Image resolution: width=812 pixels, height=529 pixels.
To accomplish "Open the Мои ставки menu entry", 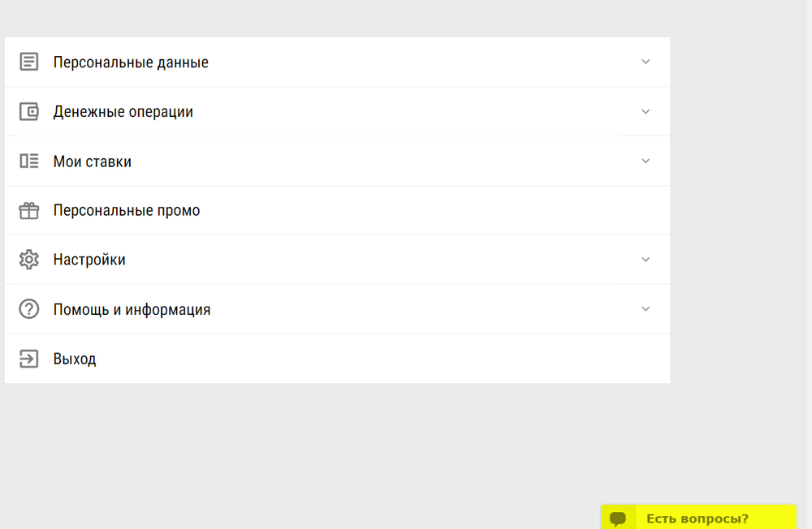I will pyautogui.click(x=93, y=161).
